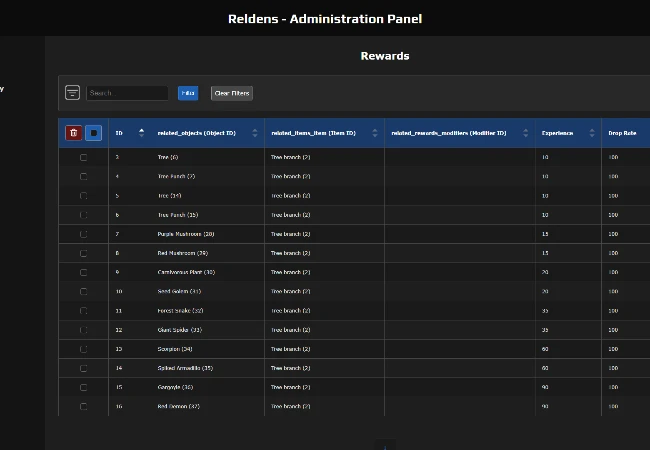Image resolution: width=650 pixels, height=450 pixels.
Task: Click the 'Tree (6)' object cell
Action: [x=168, y=157]
